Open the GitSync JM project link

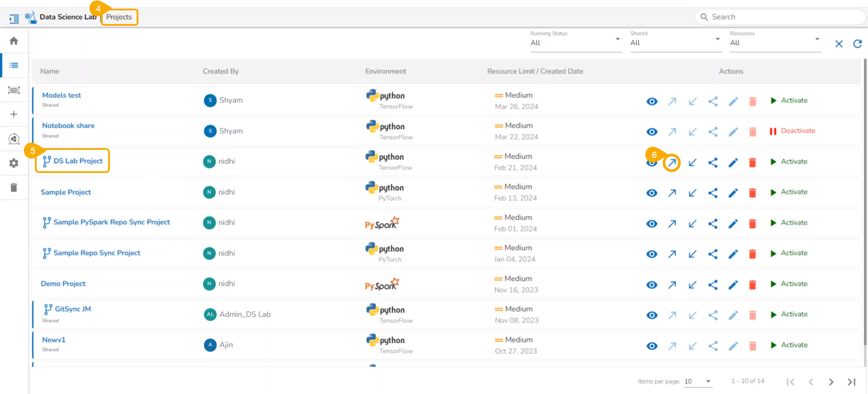coord(72,309)
